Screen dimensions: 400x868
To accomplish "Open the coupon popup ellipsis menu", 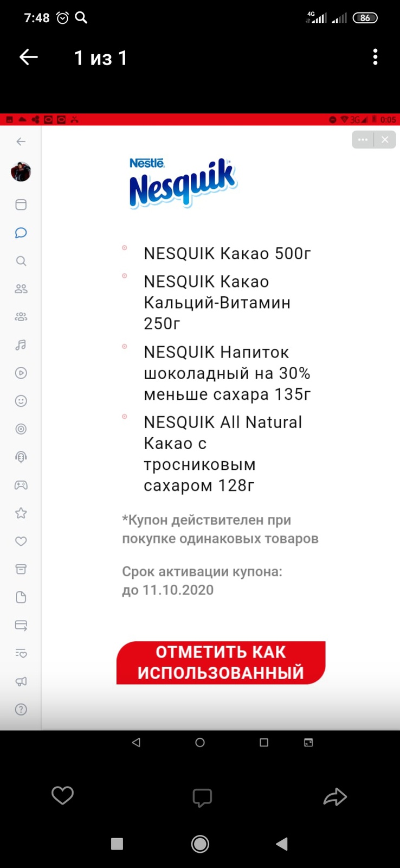I will [363, 139].
